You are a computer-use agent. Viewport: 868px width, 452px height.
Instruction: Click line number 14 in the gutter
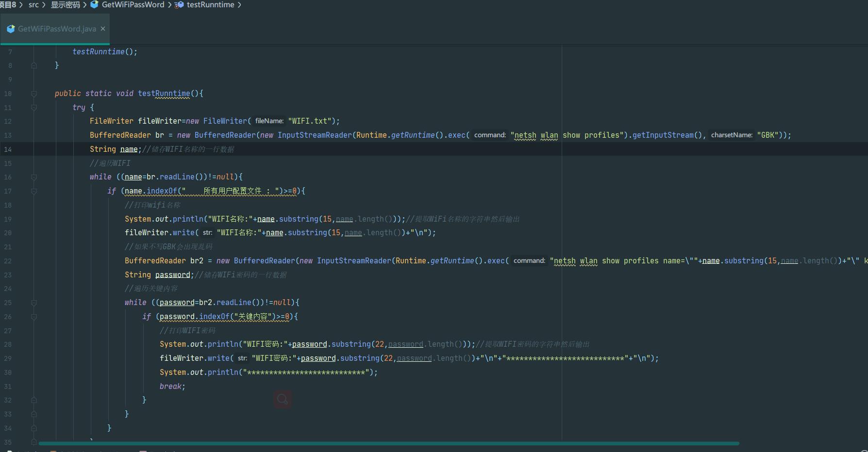(8, 149)
